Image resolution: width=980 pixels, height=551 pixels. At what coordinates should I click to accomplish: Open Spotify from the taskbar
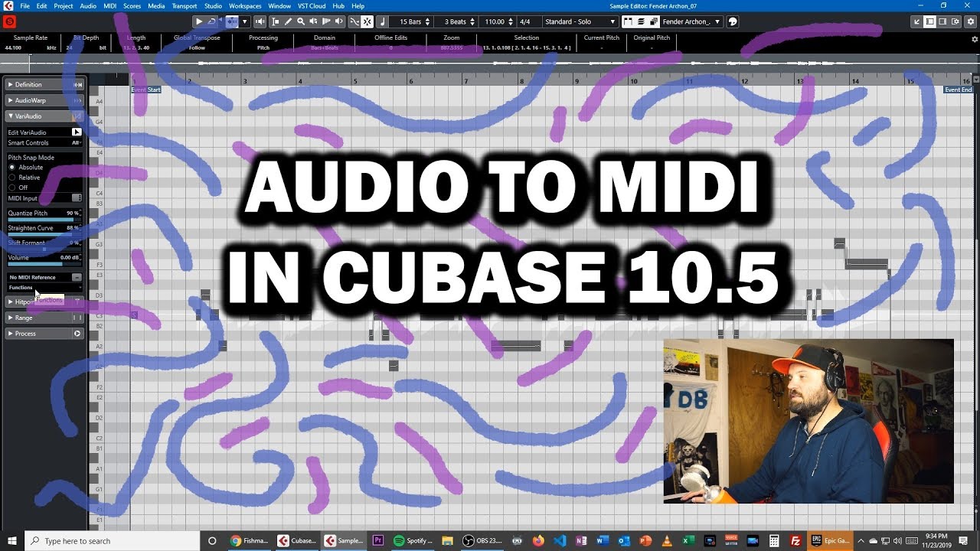(x=413, y=540)
